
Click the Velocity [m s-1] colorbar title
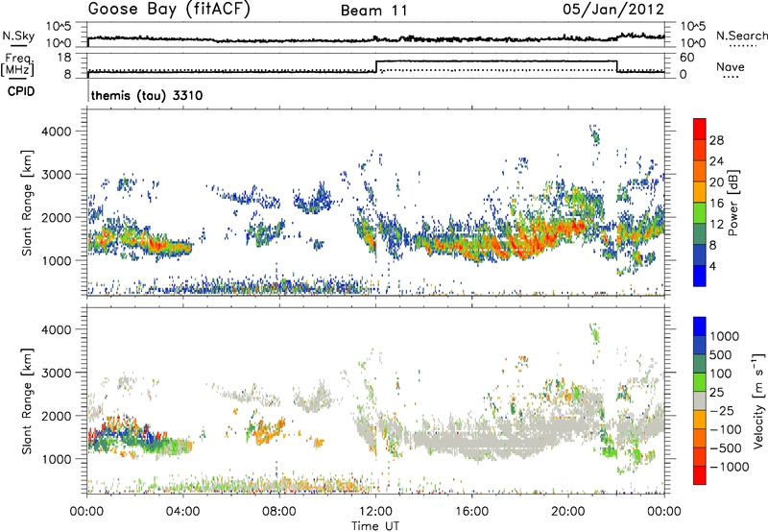(758, 400)
